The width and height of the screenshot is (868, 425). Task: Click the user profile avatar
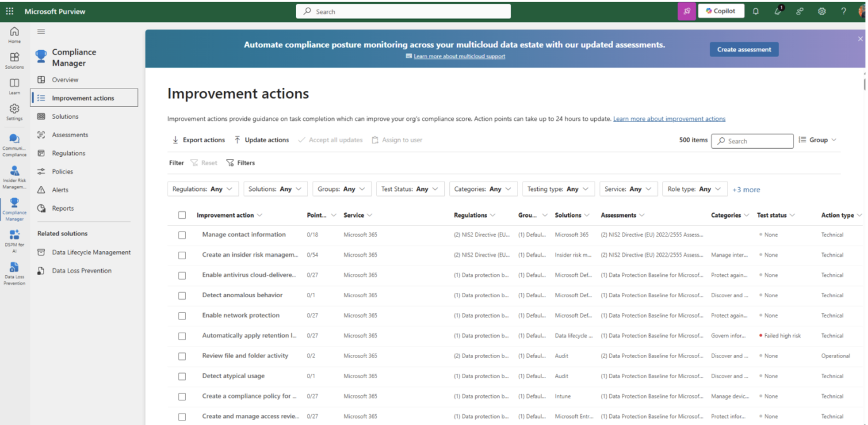862,11
